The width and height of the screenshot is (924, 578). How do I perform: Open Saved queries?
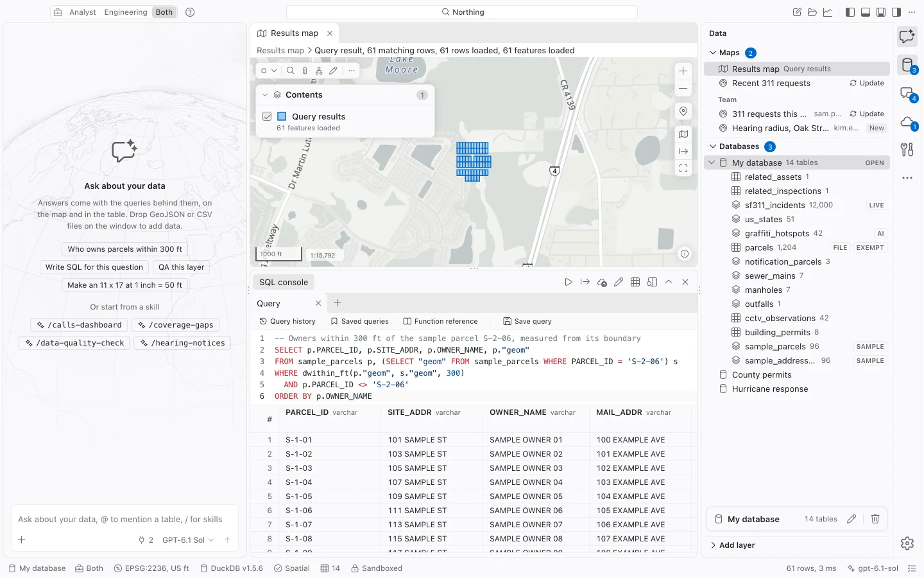tap(360, 321)
